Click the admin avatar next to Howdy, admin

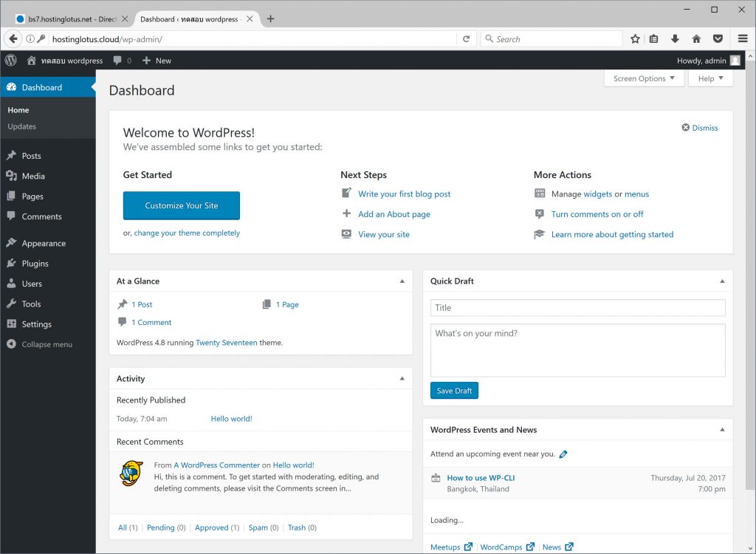tap(735, 61)
